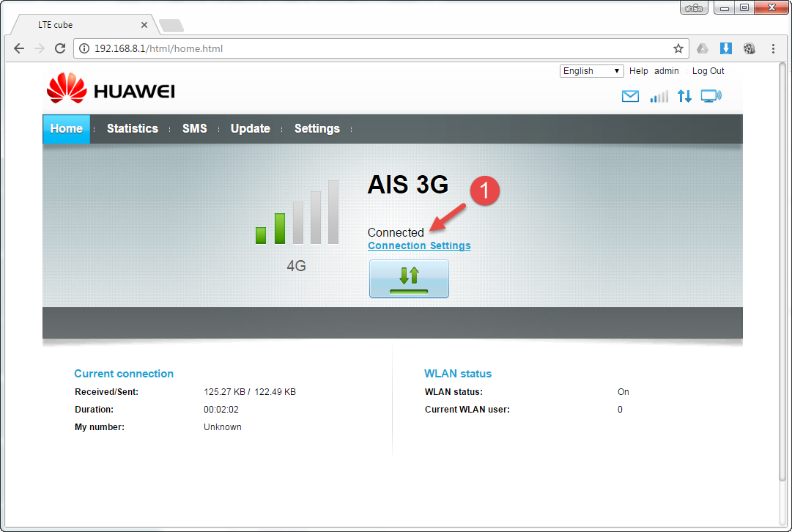This screenshot has height=532, width=792.
Task: Go back with the browser back arrow
Action: pos(19,48)
